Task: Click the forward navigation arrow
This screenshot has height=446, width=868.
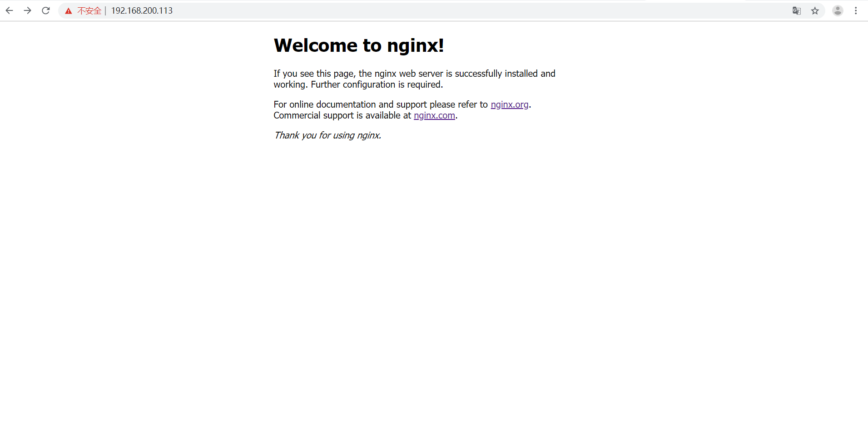Action: (x=28, y=10)
